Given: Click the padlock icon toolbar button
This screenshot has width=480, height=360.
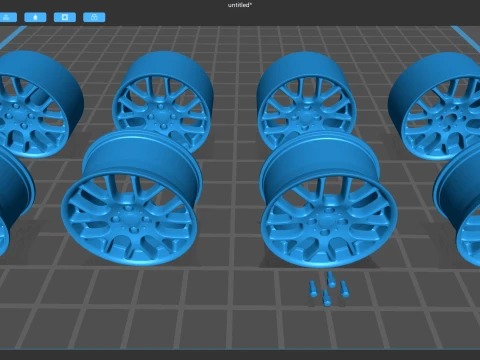Looking at the screenshot, I should click(94, 17).
